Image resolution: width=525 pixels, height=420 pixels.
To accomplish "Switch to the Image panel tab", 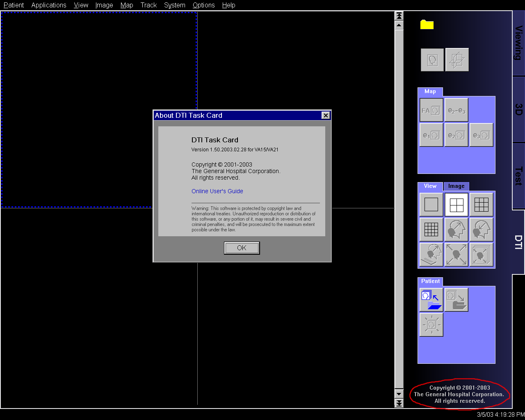I will point(456,186).
